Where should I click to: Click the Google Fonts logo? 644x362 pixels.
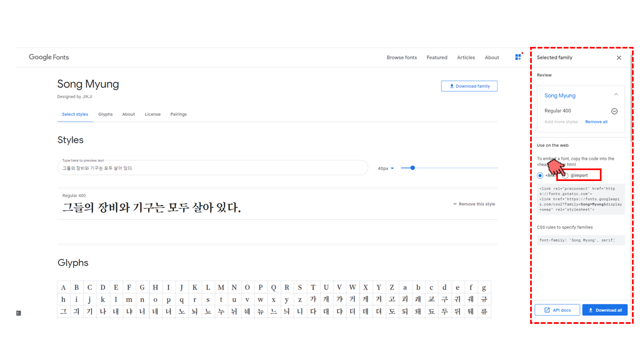[x=48, y=58]
